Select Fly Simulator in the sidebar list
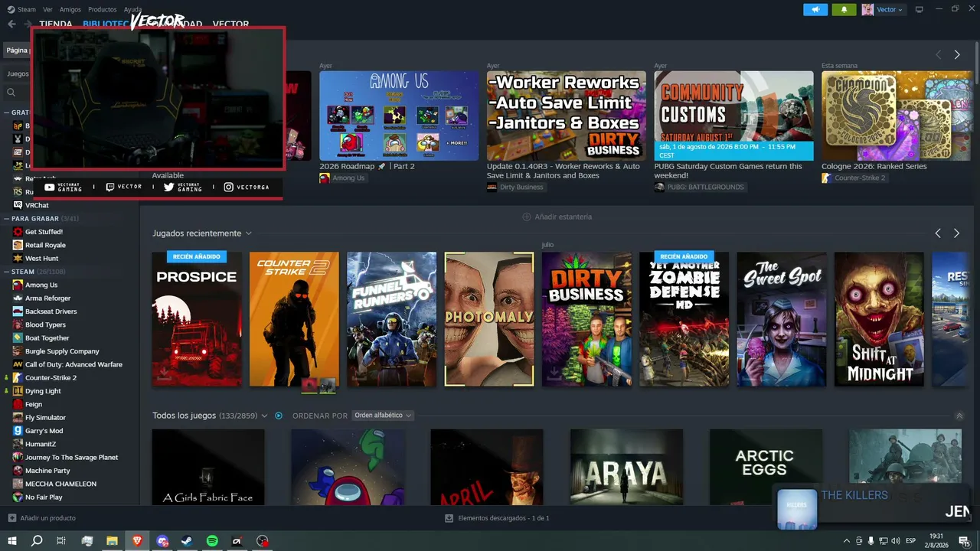Viewport: 980px width, 551px height. [x=45, y=418]
